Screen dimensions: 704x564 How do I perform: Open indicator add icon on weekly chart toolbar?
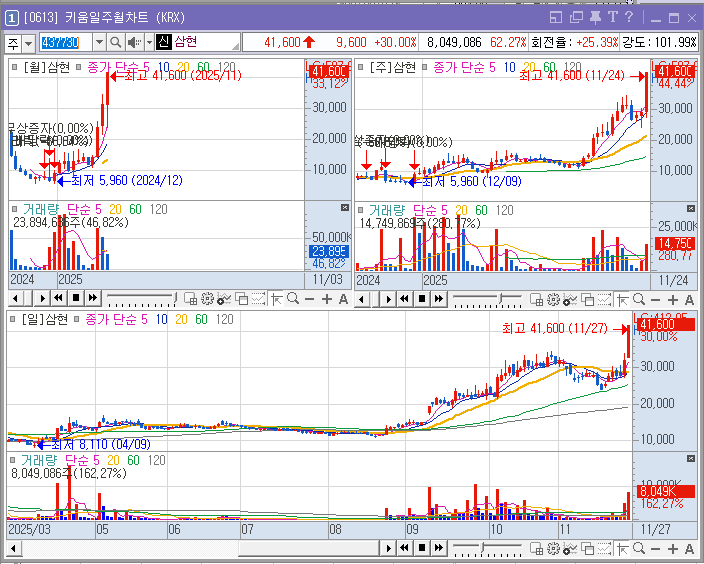click(570, 300)
